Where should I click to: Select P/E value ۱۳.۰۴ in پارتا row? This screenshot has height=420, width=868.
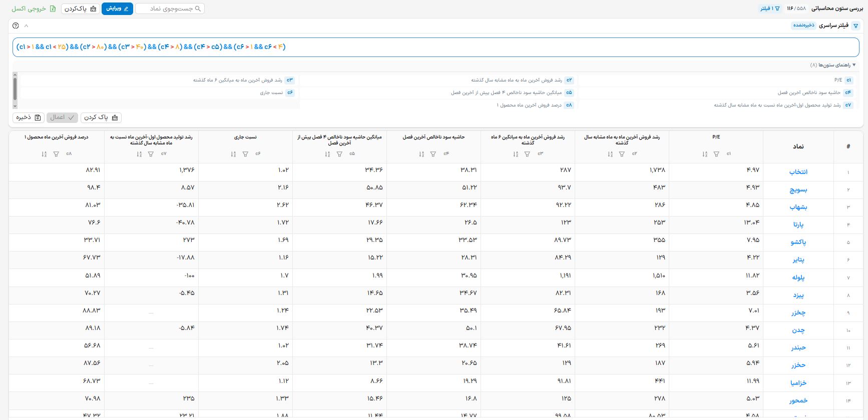[x=751, y=222]
